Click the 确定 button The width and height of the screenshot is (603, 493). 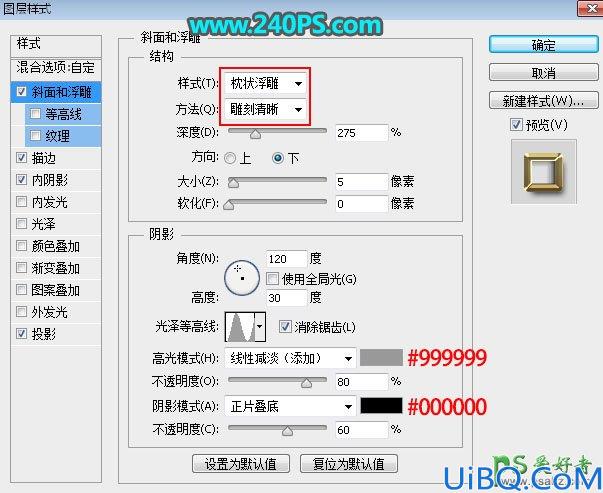coord(543,45)
